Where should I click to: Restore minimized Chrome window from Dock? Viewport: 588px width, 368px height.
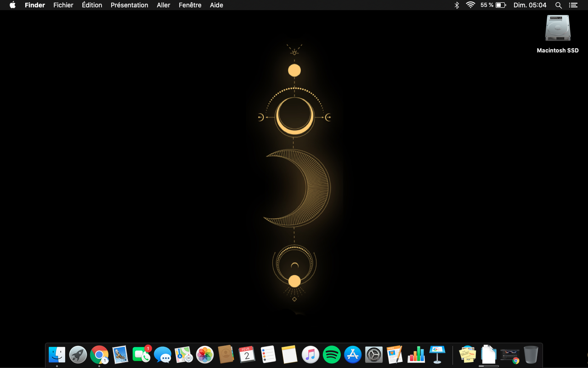tap(510, 356)
